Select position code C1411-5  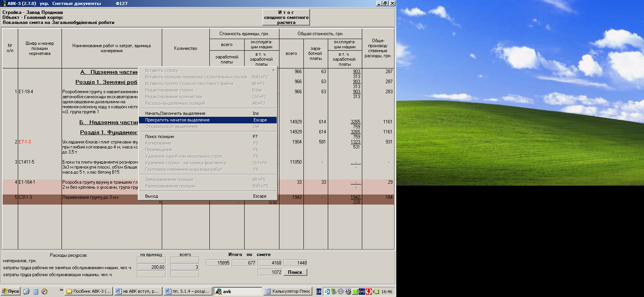(x=26, y=162)
